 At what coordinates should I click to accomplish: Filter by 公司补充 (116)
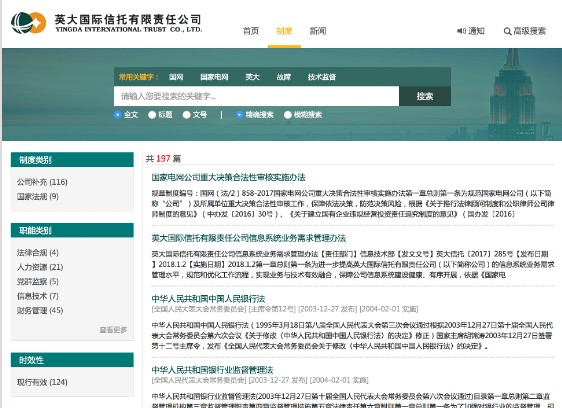(x=42, y=182)
